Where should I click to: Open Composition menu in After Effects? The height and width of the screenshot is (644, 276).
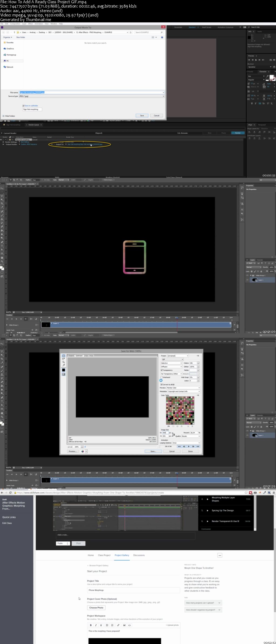(15, 24)
